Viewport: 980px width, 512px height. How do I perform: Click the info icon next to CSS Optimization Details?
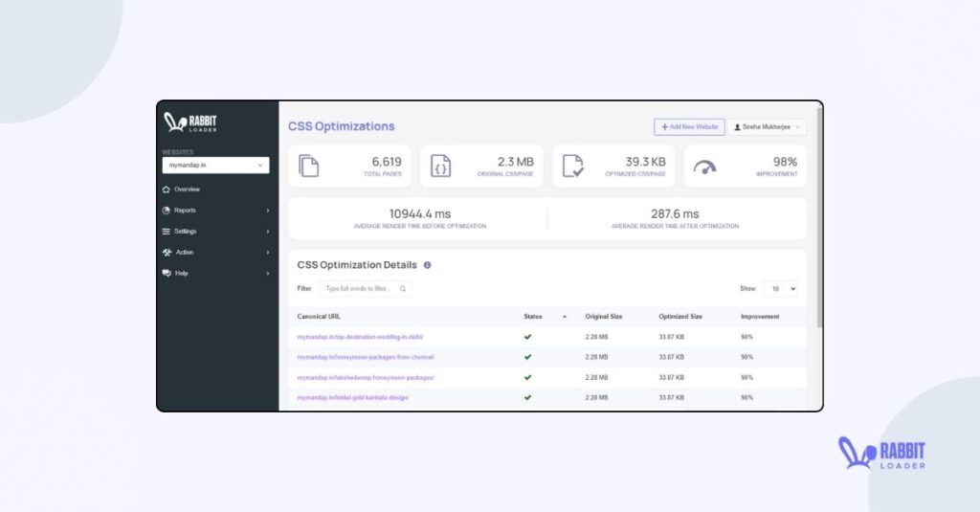point(428,265)
